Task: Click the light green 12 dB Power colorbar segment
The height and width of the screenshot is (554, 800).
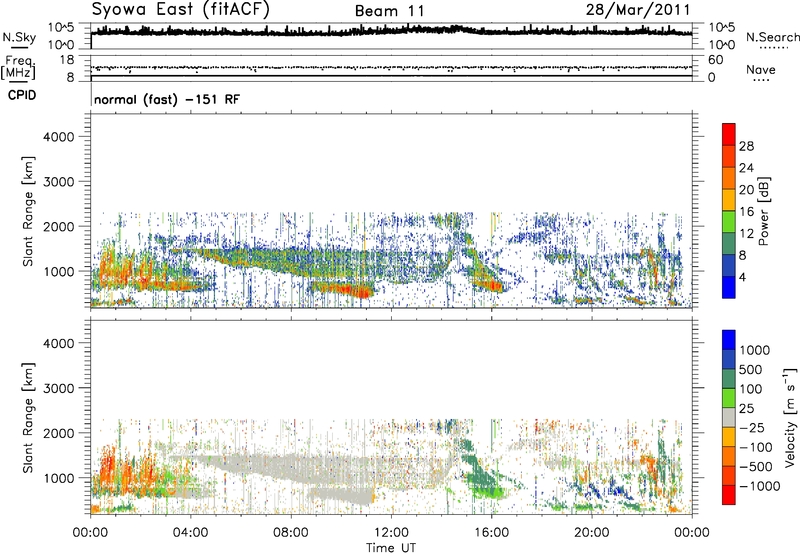Action: tap(729, 221)
